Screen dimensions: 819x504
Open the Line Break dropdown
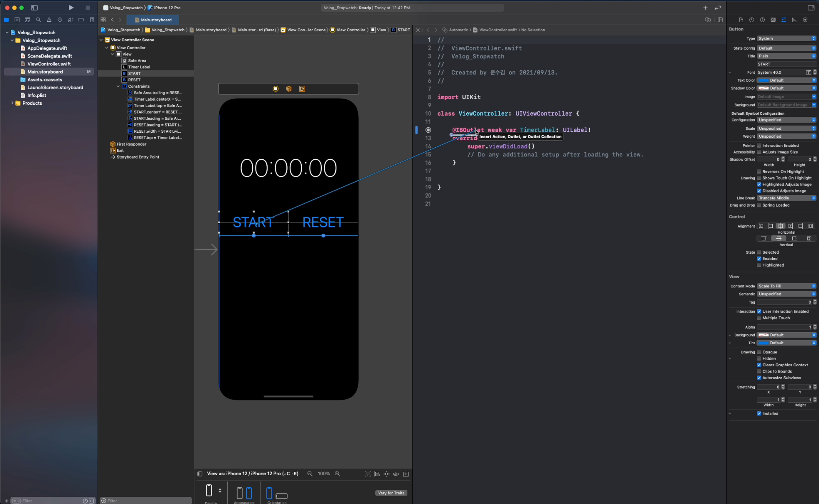tap(786, 198)
